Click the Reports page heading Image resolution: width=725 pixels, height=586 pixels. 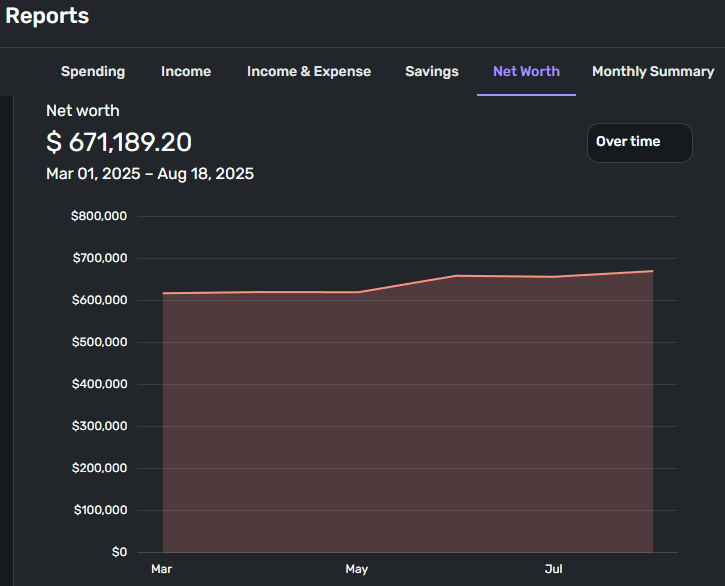pos(47,16)
